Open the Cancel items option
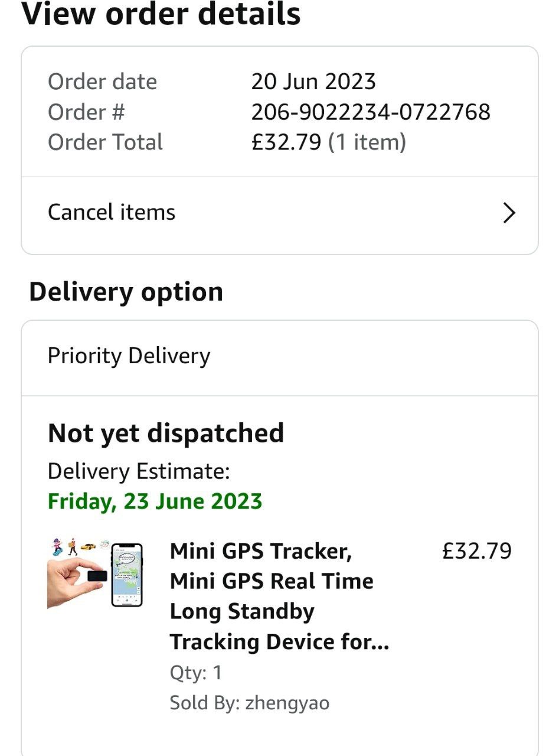This screenshot has width=559, height=756. pyautogui.click(x=112, y=213)
